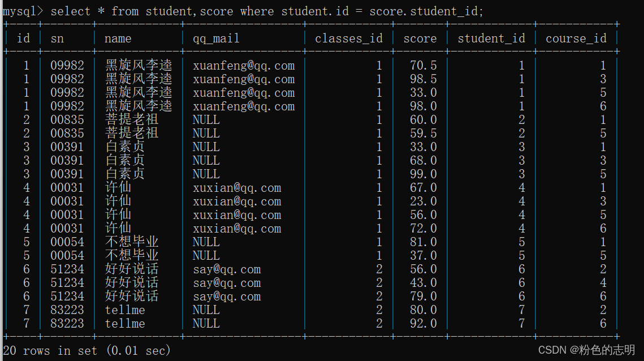Click name tellme in the 80.0 score row
Viewport: 644px width, 361px height.
click(x=125, y=310)
